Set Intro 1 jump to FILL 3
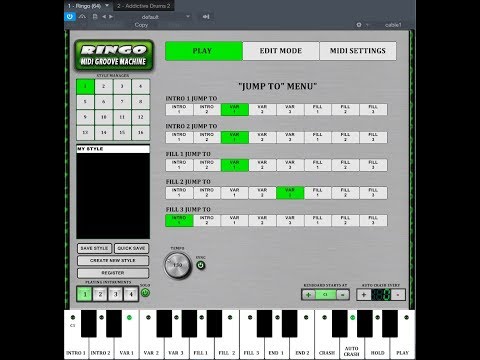 [x=373, y=109]
